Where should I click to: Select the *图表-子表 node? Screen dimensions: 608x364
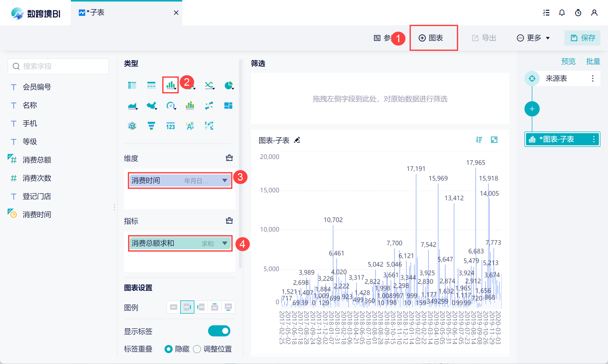coord(557,139)
